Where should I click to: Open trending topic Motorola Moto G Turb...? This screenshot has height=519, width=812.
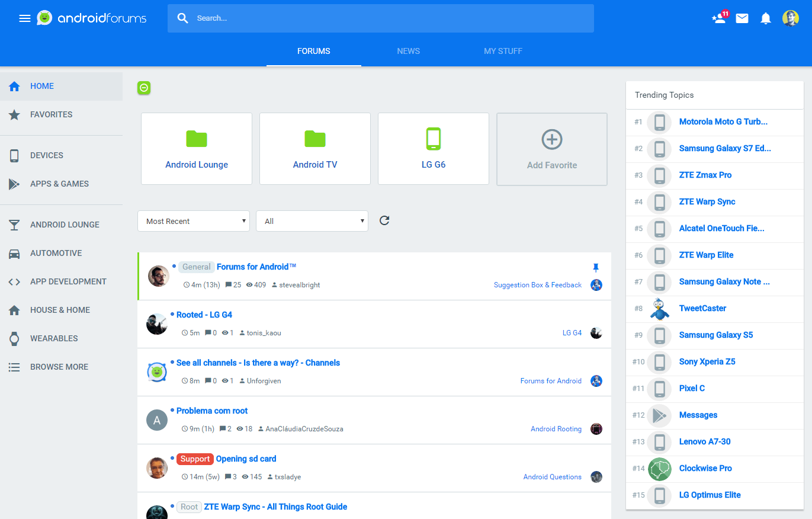tap(723, 122)
